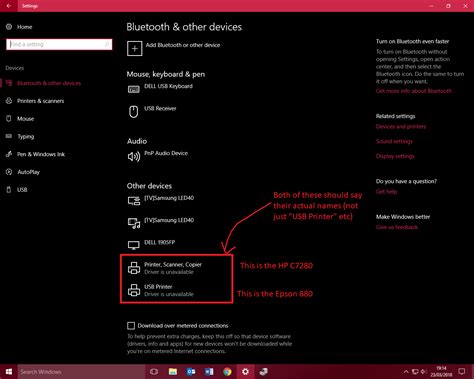
Task: Click the Home gear icon in sidebar
Action: coord(9,27)
